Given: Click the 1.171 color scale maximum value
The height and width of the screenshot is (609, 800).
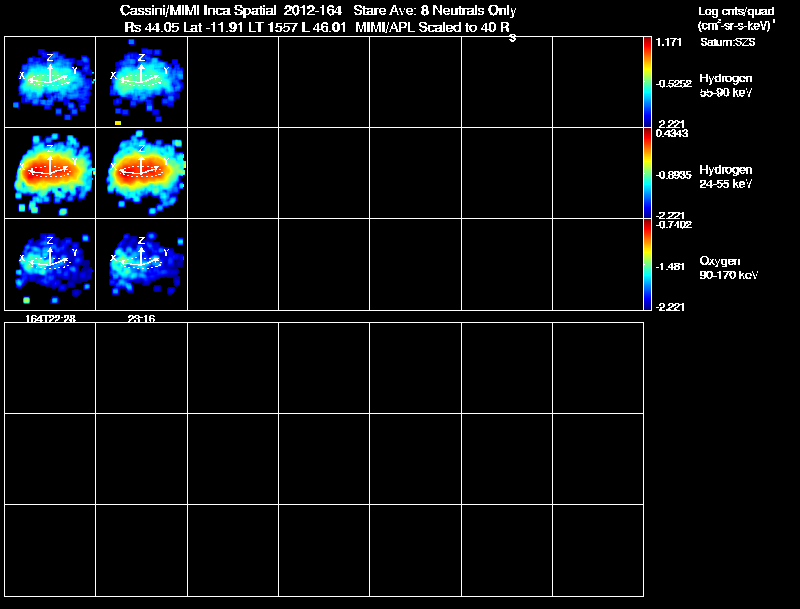Looking at the screenshot, I should (669, 42).
